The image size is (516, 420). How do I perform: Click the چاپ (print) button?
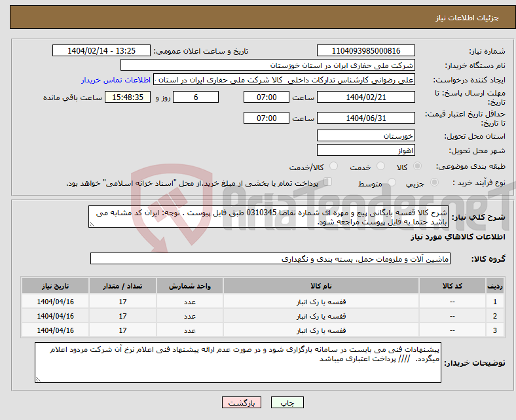coord(291,403)
